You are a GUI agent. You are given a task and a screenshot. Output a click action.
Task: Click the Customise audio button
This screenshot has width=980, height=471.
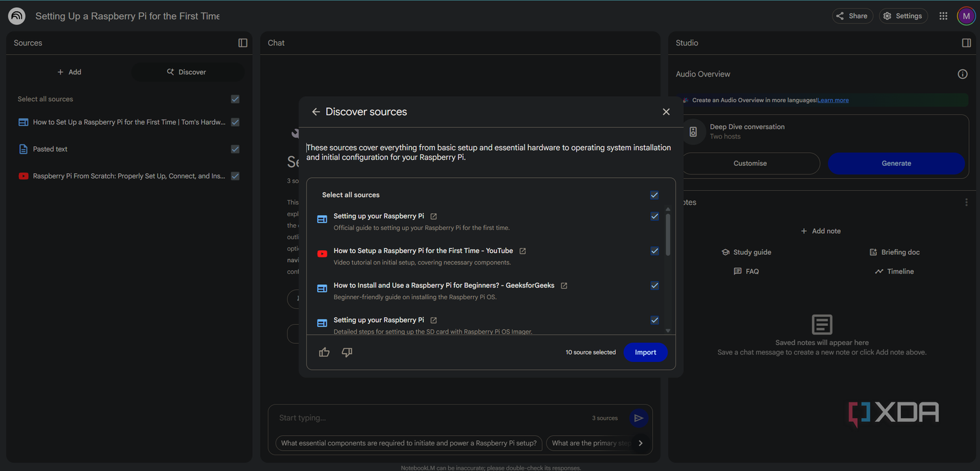click(x=750, y=163)
